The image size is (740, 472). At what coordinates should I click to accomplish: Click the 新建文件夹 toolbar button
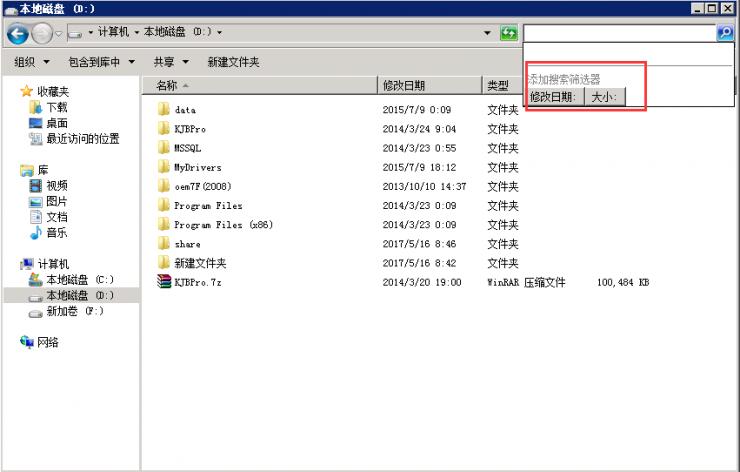click(x=233, y=62)
